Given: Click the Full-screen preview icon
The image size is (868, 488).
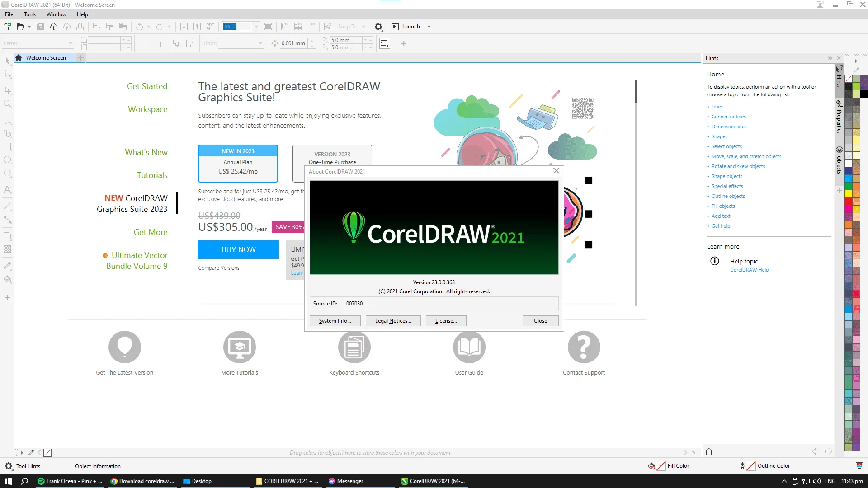Looking at the screenshot, I should point(268,27).
